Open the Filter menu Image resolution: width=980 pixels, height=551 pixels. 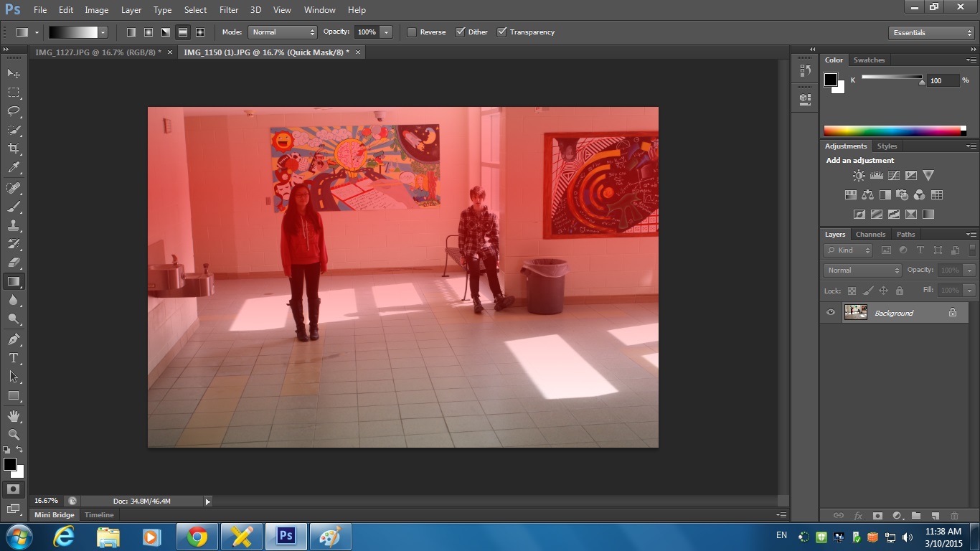pyautogui.click(x=229, y=10)
